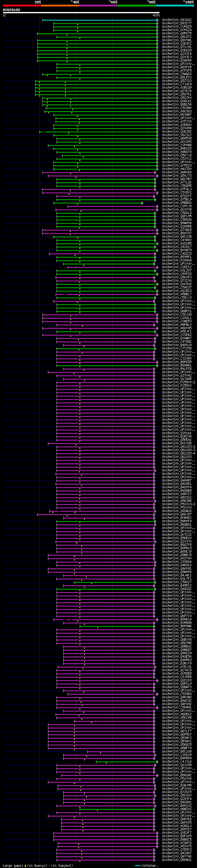Click label UniRef100_Q0DCK2
The width and height of the screenshot is (197, 868).
point(176,101)
